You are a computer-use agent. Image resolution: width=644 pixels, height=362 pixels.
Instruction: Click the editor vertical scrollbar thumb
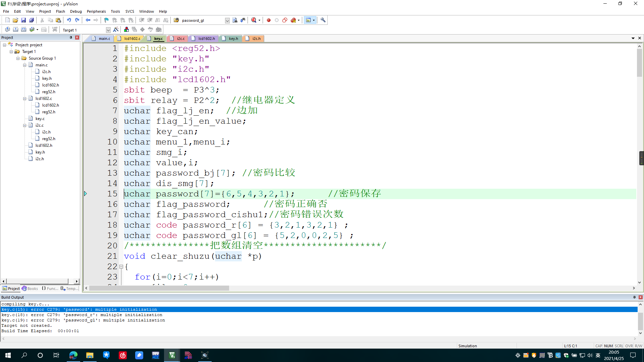(x=639, y=63)
